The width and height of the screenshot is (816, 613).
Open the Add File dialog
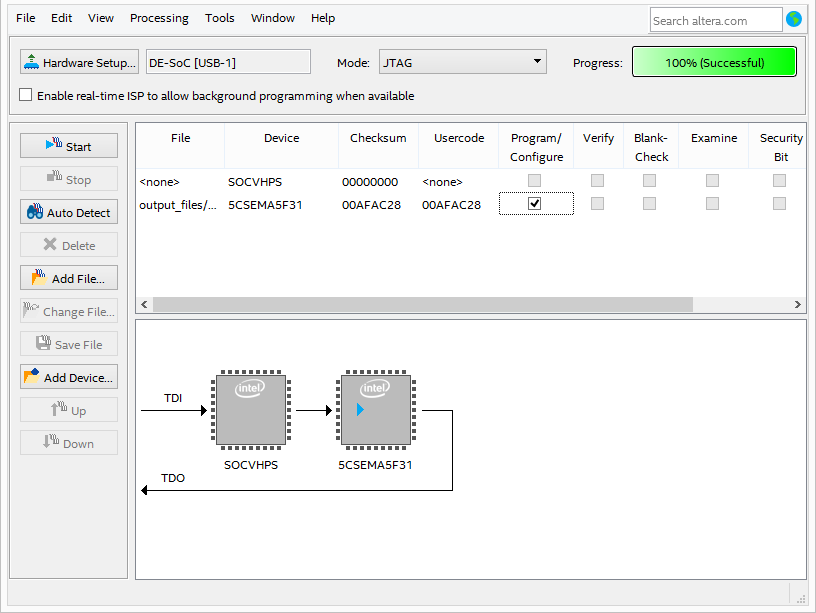click(69, 278)
